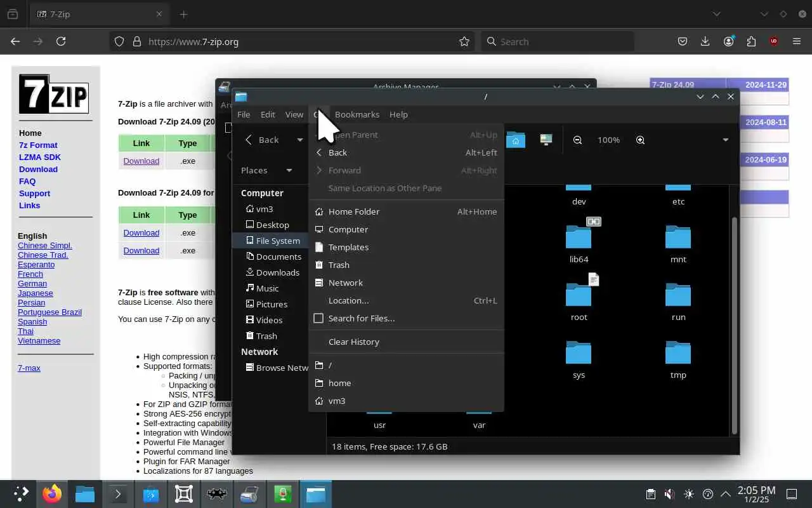
Task: Select the 'home' history entry in Go menu
Action: click(x=406, y=383)
